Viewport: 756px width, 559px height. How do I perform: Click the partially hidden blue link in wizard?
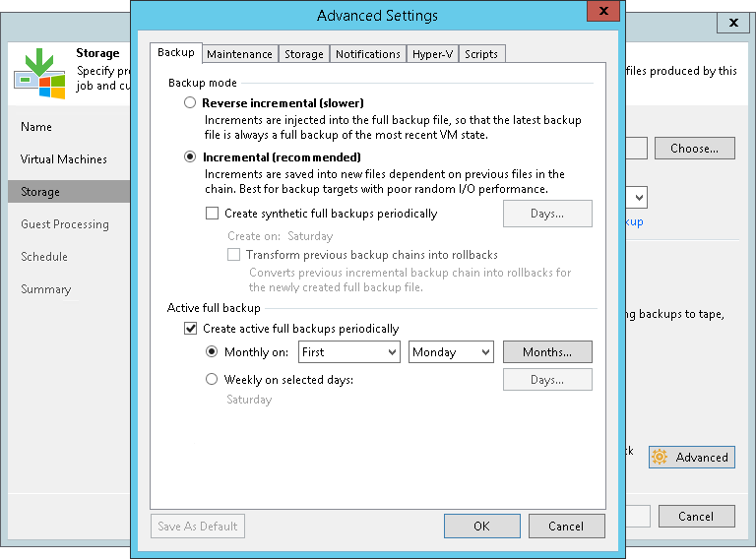[x=635, y=221]
